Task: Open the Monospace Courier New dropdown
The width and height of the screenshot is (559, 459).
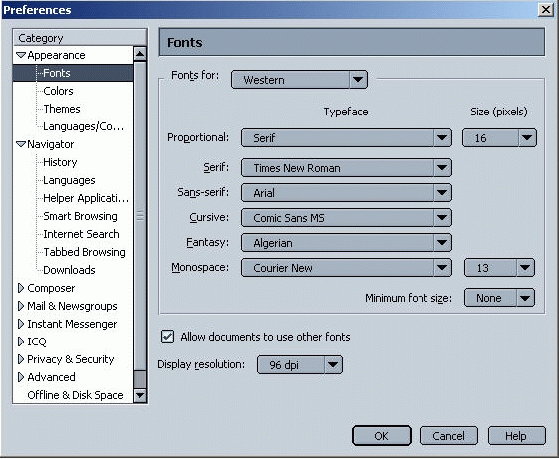Action: (x=346, y=268)
